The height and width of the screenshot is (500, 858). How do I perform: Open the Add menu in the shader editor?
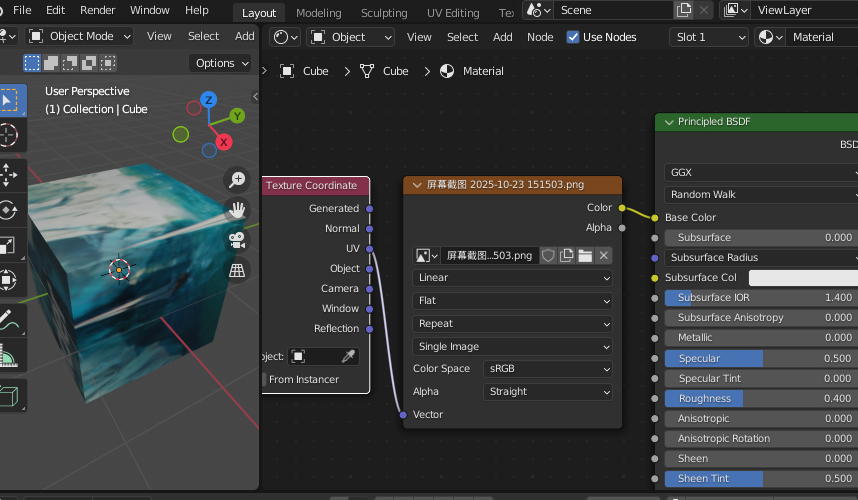point(502,37)
